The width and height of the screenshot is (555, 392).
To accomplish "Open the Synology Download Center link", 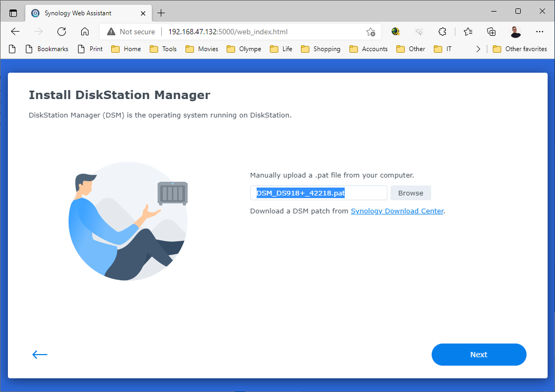I will tap(397, 211).
